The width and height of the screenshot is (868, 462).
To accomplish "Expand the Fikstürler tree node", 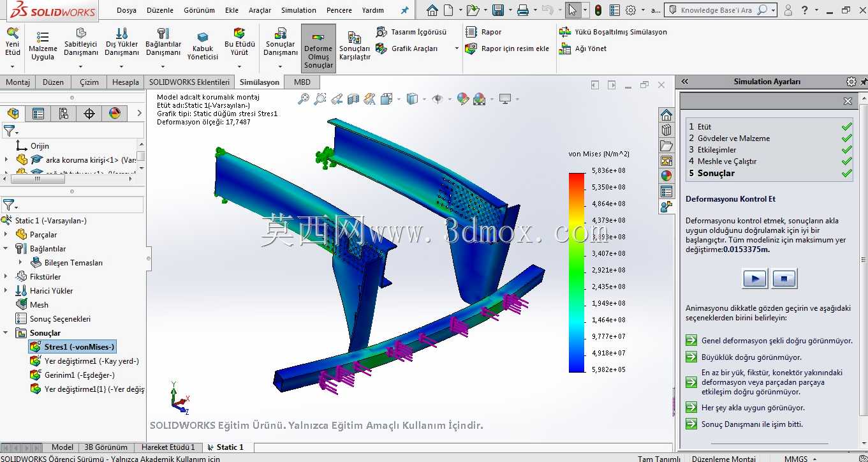I will pos(6,277).
